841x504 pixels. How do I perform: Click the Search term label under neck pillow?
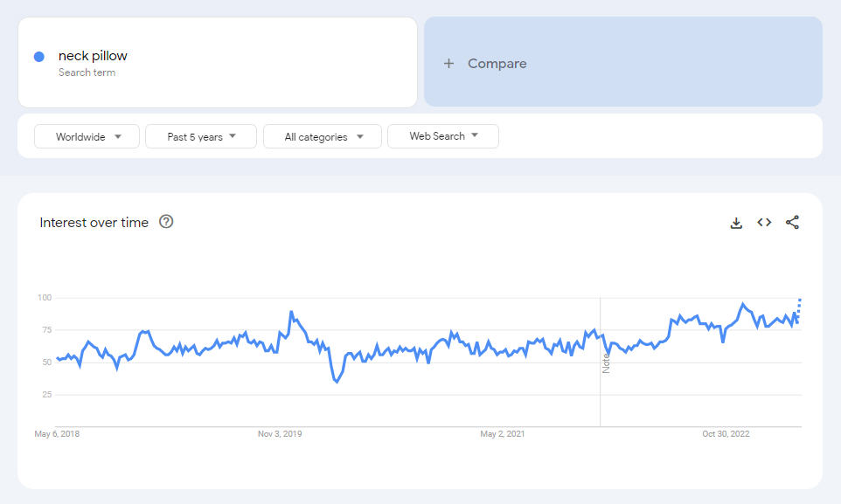coord(87,72)
